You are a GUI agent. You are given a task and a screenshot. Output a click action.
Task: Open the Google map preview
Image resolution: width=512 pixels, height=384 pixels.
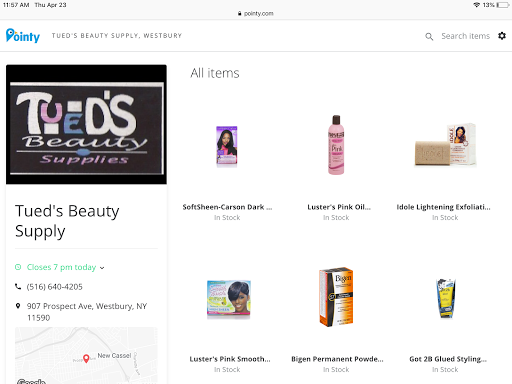[86, 355]
